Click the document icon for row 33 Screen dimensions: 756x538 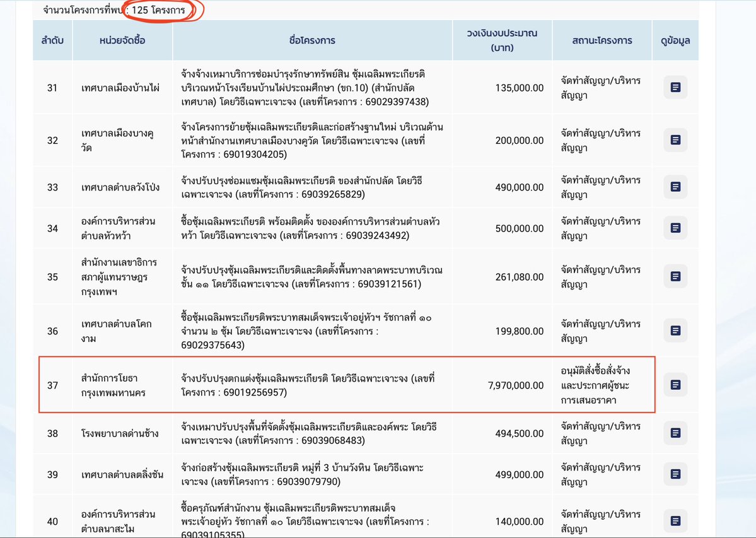675,187
